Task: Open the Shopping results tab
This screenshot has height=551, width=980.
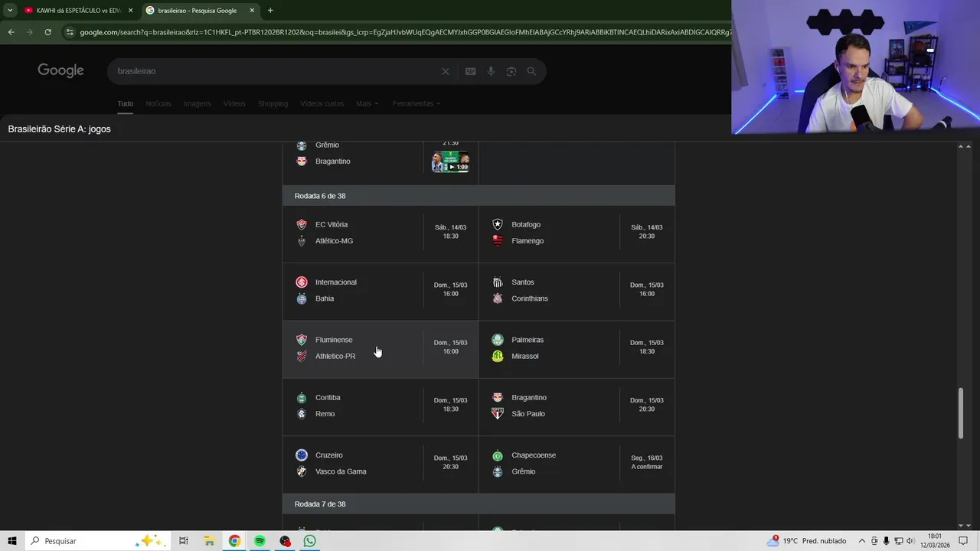Action: tap(273, 103)
